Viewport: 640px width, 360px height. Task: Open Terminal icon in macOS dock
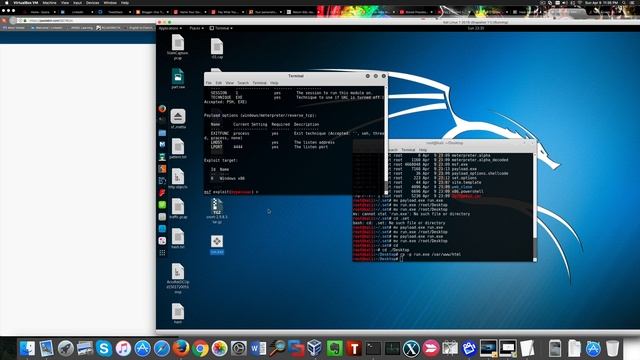pos(373,349)
